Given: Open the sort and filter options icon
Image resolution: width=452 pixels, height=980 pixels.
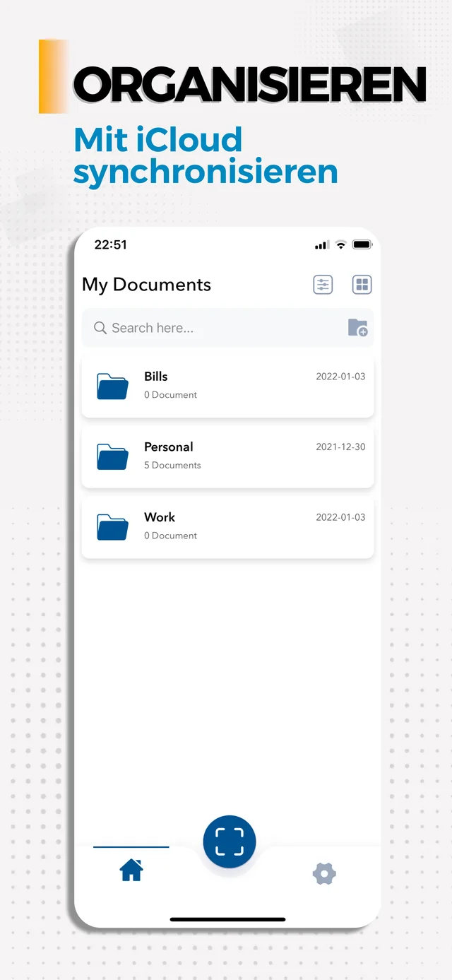Looking at the screenshot, I should [x=323, y=285].
